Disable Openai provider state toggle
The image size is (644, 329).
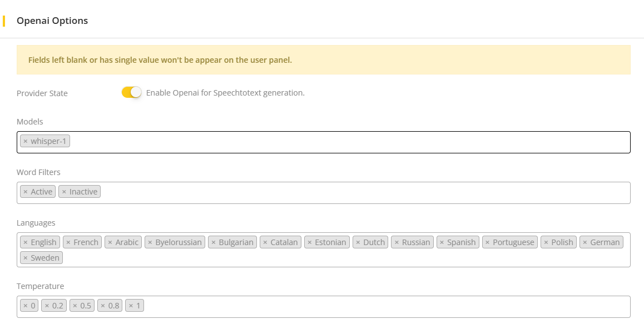click(x=132, y=93)
